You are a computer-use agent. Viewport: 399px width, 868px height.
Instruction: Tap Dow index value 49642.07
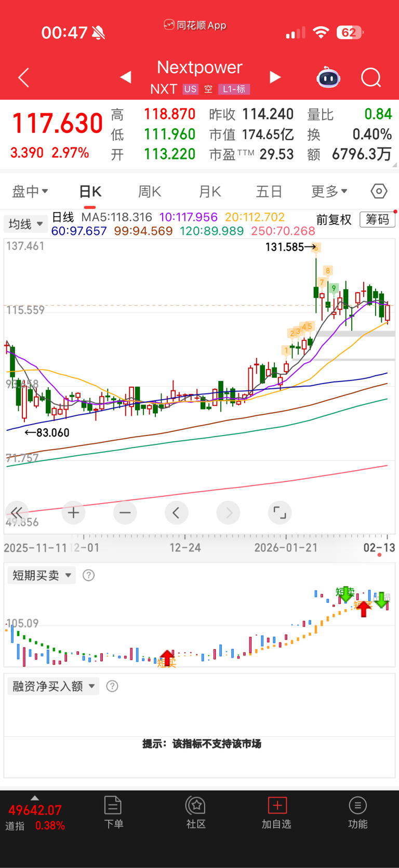point(35,810)
